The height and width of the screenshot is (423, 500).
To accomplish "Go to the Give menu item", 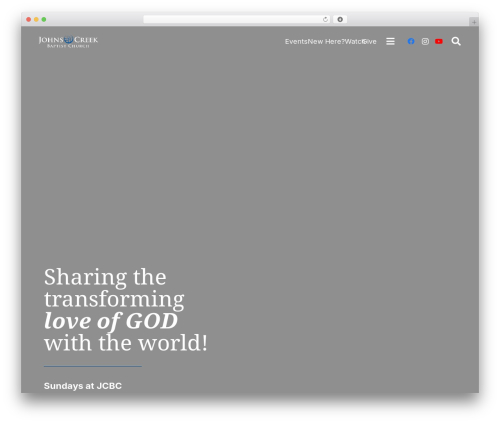I will (370, 42).
